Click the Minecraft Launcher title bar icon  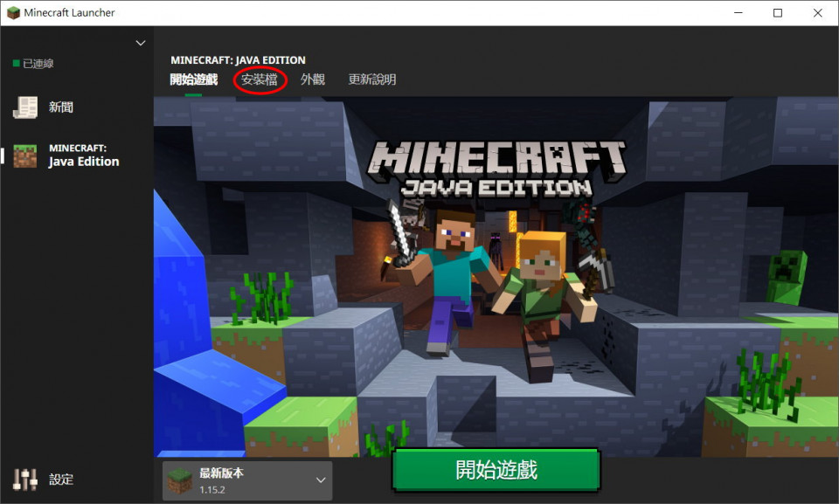pyautogui.click(x=13, y=13)
